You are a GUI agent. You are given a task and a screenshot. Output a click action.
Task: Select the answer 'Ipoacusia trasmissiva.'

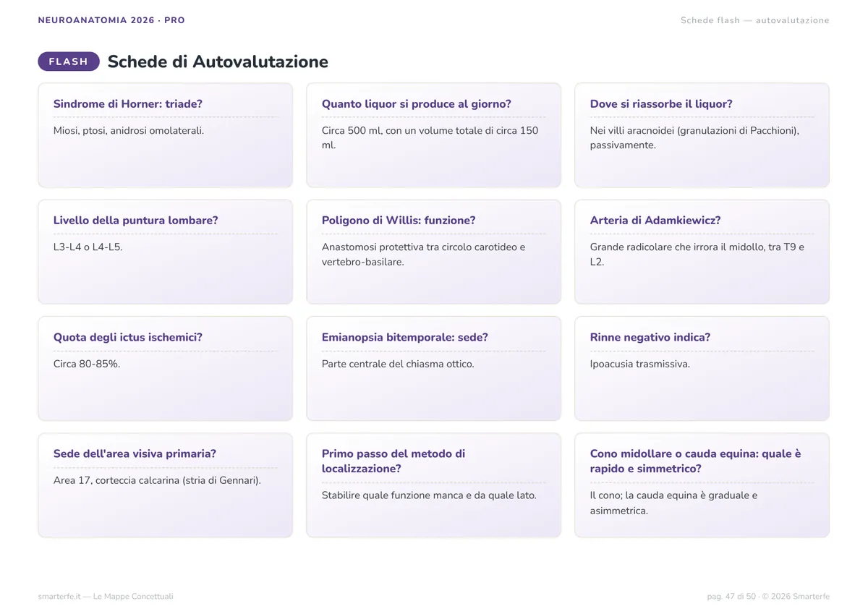click(x=640, y=364)
